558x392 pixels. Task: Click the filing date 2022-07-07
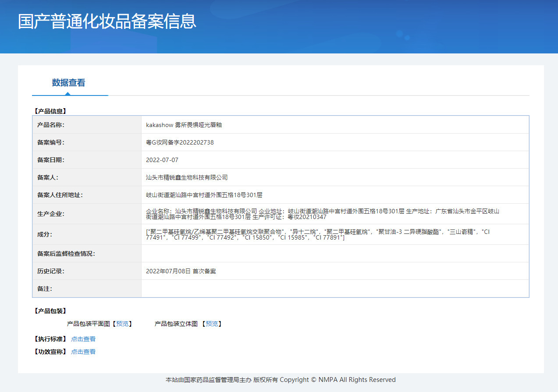click(162, 160)
